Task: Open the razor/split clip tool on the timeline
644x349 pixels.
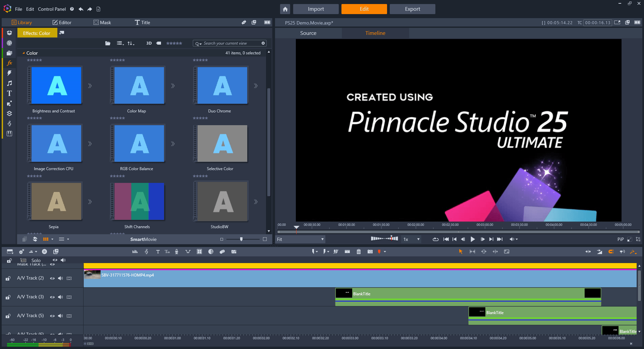Action: [x=336, y=252]
